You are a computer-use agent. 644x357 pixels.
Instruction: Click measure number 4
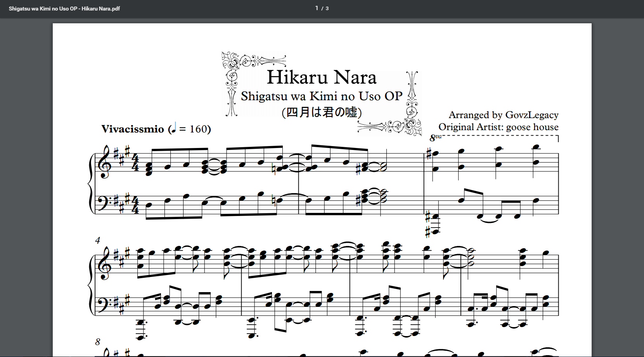[98, 240]
